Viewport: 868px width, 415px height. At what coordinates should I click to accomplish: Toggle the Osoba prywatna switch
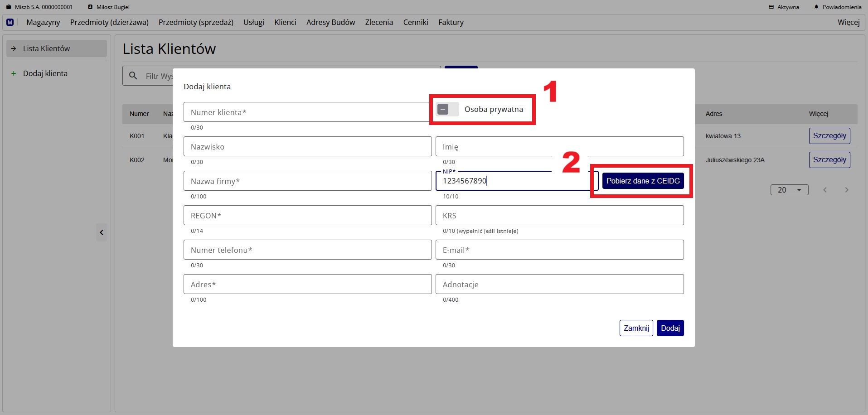coord(447,109)
